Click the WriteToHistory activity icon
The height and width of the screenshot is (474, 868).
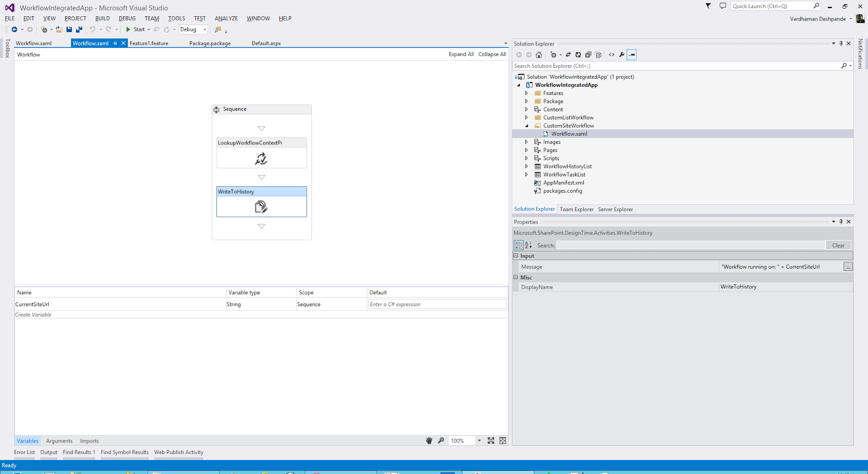261,207
